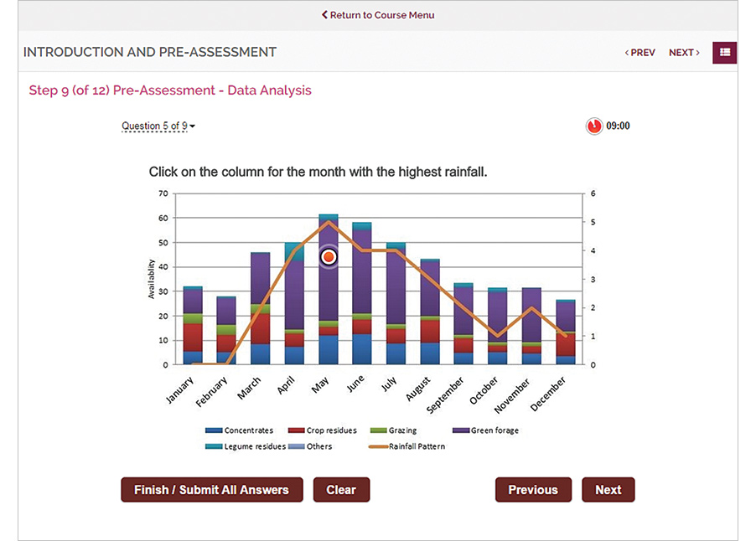Select the August column in the chart
The width and height of the screenshot is (756, 541).
click(430, 312)
